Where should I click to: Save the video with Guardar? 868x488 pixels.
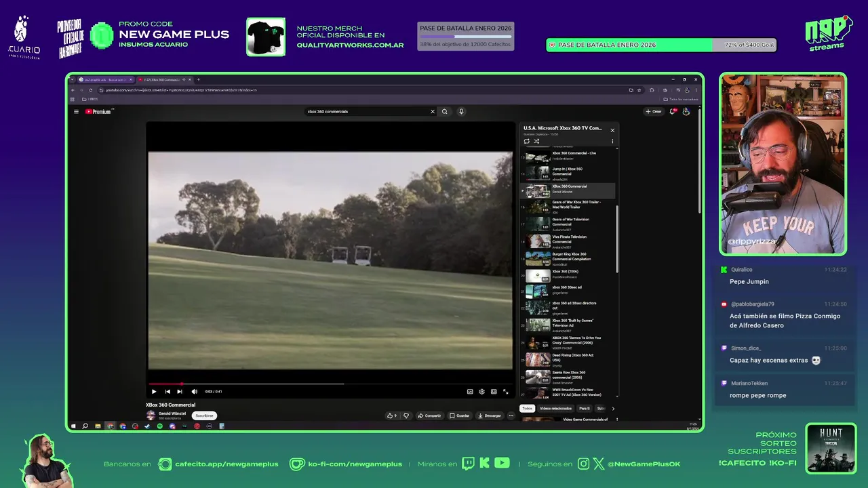[x=459, y=415]
